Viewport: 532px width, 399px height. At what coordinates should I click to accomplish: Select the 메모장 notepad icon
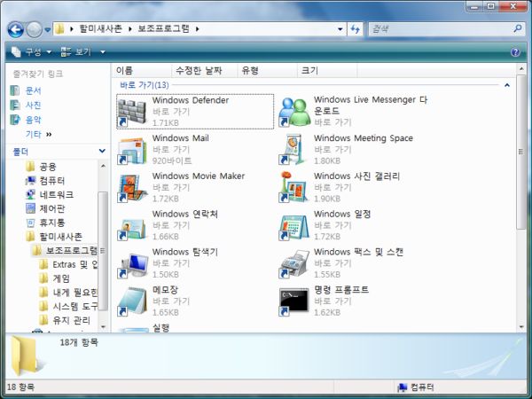[x=132, y=302]
